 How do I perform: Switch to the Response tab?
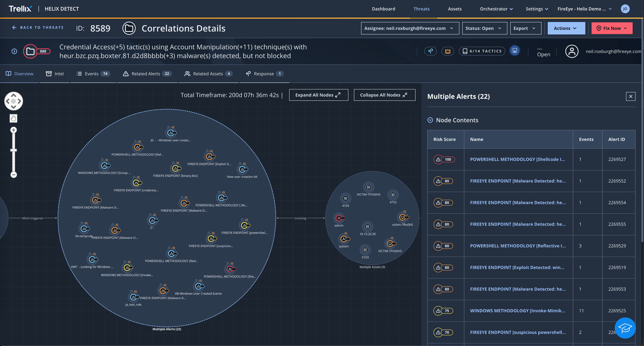coord(264,74)
